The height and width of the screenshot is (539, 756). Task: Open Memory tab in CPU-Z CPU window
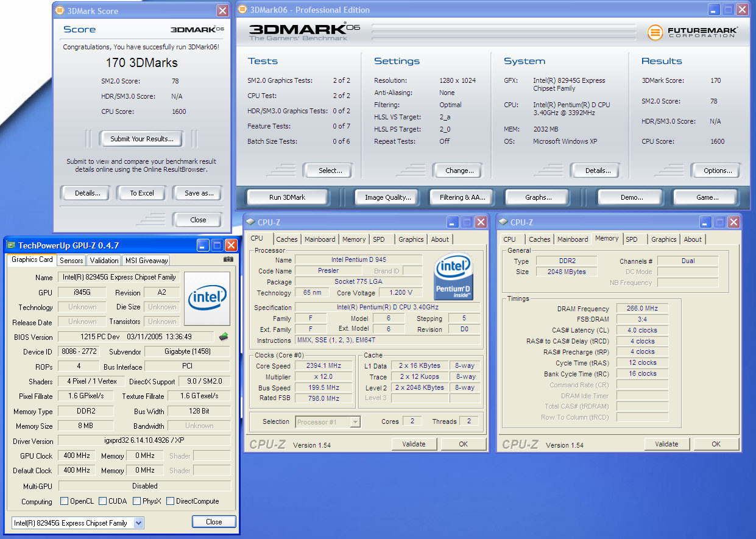tap(353, 239)
